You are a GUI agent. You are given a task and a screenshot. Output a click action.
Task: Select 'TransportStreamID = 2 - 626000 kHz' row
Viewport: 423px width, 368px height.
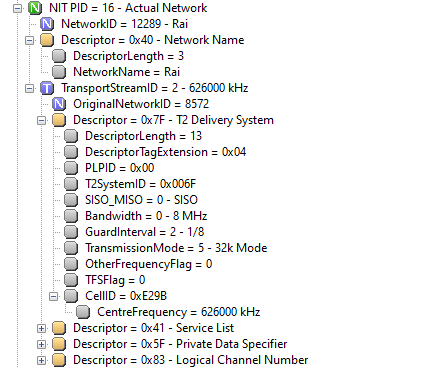tap(155, 88)
